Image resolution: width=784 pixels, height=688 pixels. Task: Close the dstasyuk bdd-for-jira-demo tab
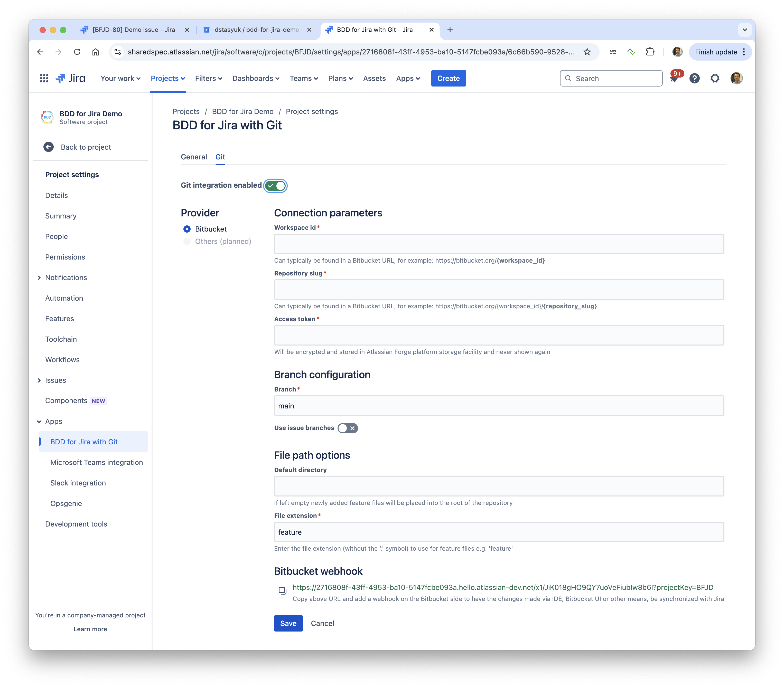click(309, 30)
